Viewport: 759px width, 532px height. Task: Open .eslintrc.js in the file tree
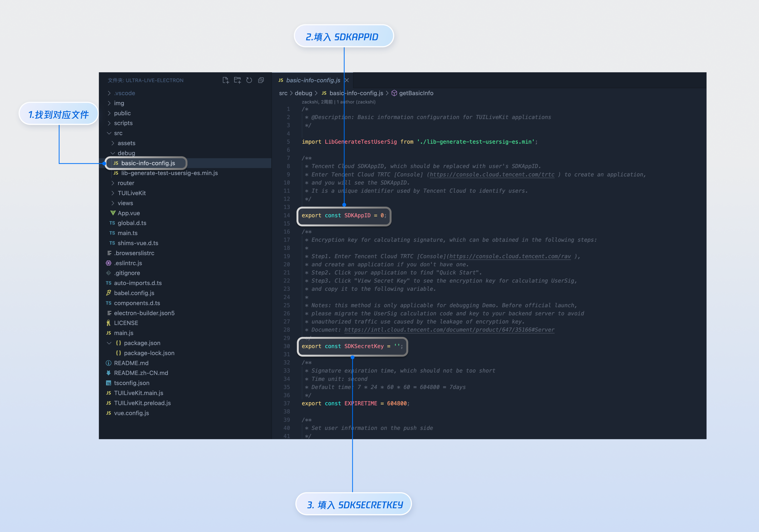pos(127,263)
